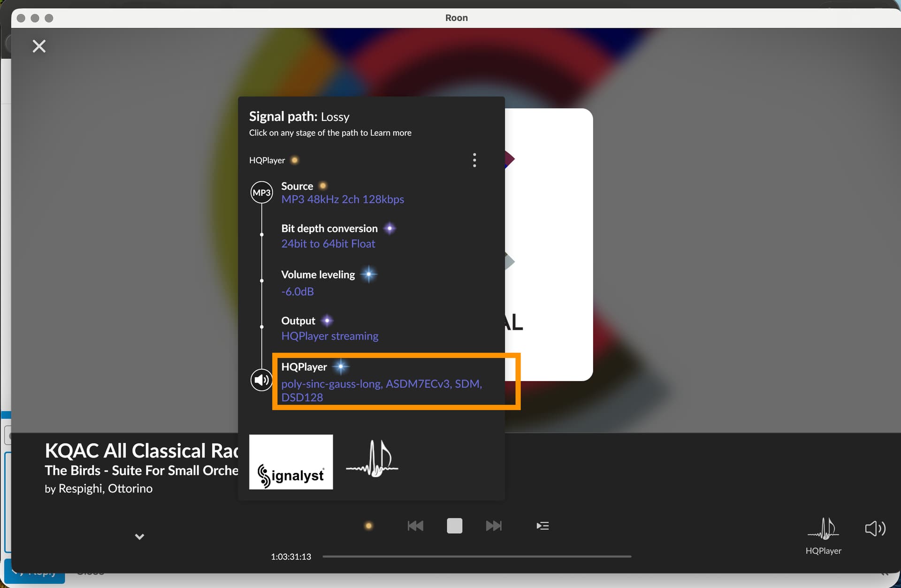Click the speaker icon beside HQPlayer stage
Viewport: 901px width, 588px height.
tap(261, 380)
